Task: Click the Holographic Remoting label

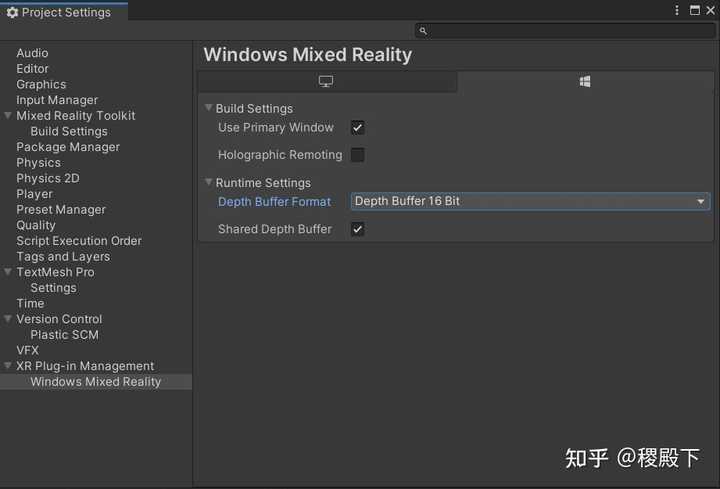Action: pos(280,155)
